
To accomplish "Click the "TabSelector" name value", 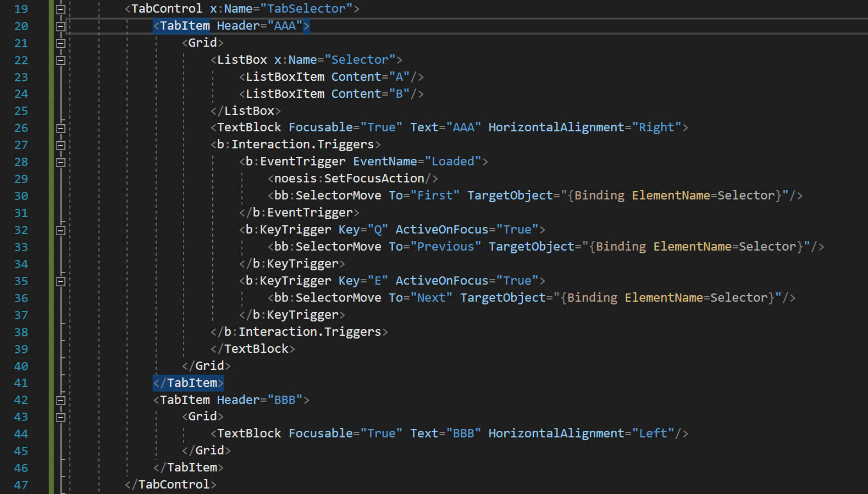I will 306,9.
